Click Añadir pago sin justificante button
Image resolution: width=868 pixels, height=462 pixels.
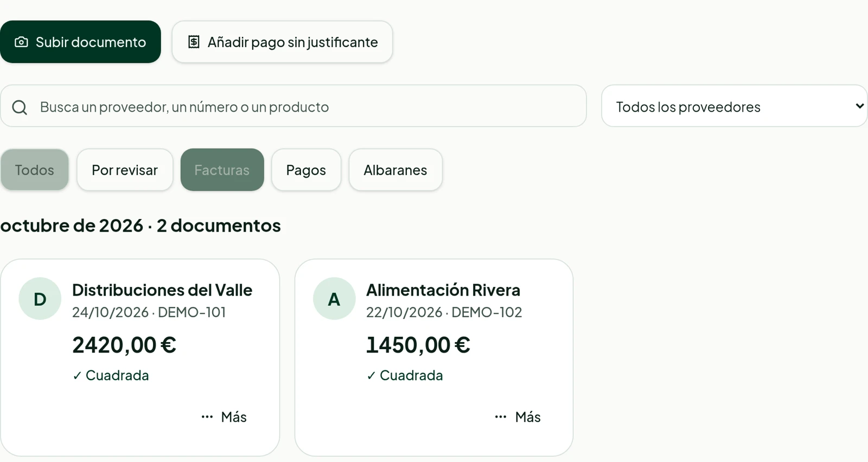pyautogui.click(x=282, y=42)
